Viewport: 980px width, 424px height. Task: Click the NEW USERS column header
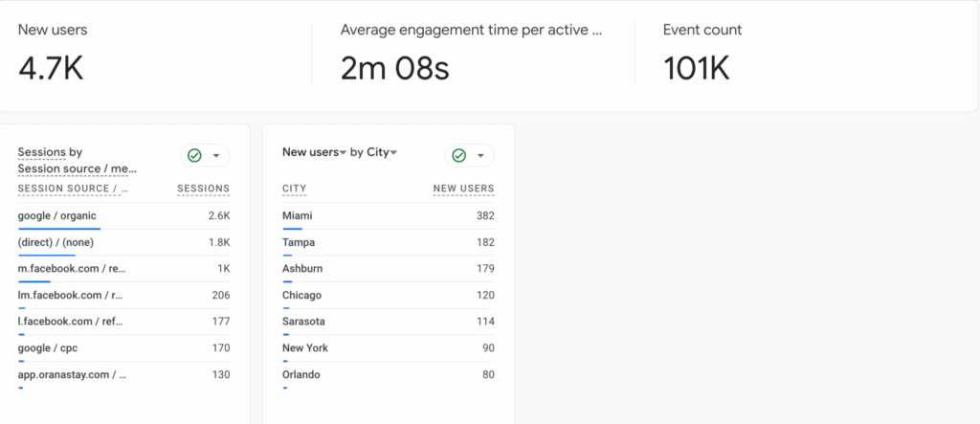click(x=463, y=189)
